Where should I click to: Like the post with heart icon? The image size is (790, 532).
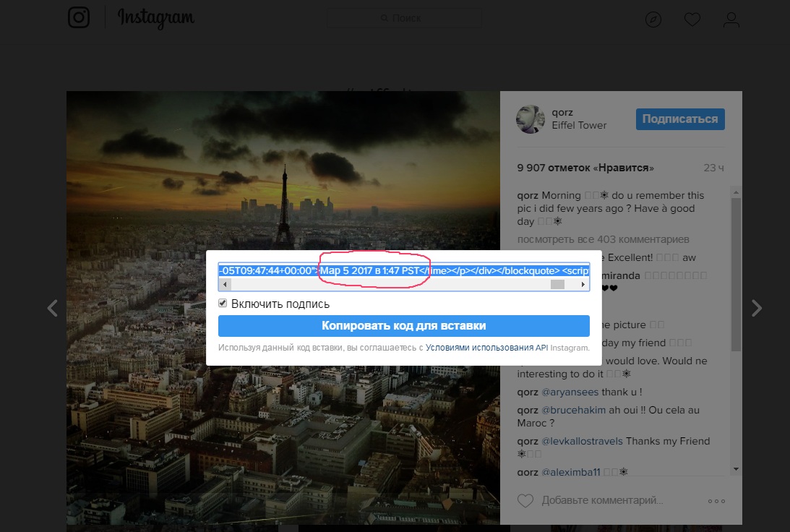tap(525, 501)
